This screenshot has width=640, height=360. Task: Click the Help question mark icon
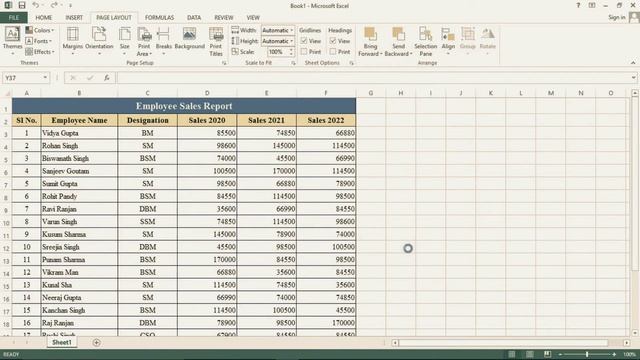578,5
